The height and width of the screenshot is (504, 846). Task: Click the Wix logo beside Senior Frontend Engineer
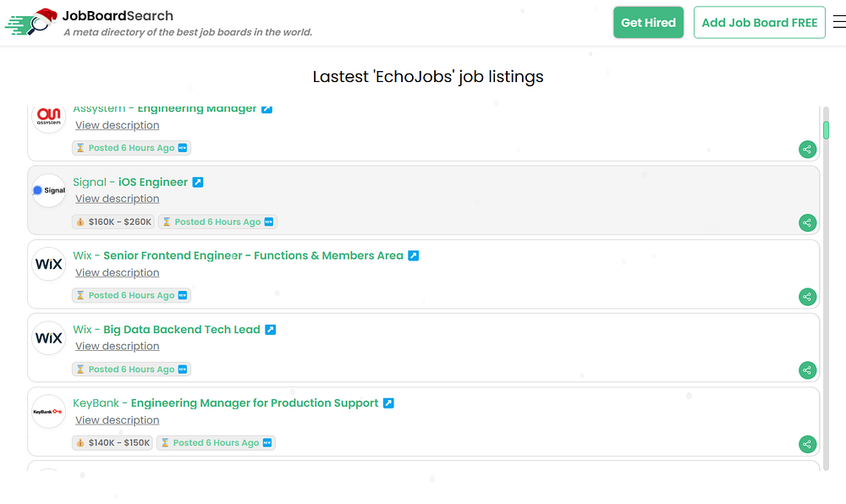48,264
